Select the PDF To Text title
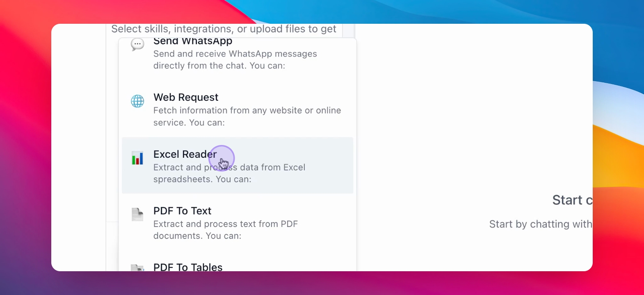The height and width of the screenshot is (295, 644). point(183,211)
